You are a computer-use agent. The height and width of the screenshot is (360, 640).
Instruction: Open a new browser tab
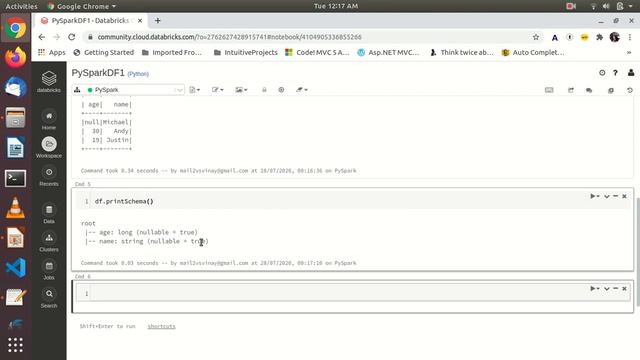[158, 20]
